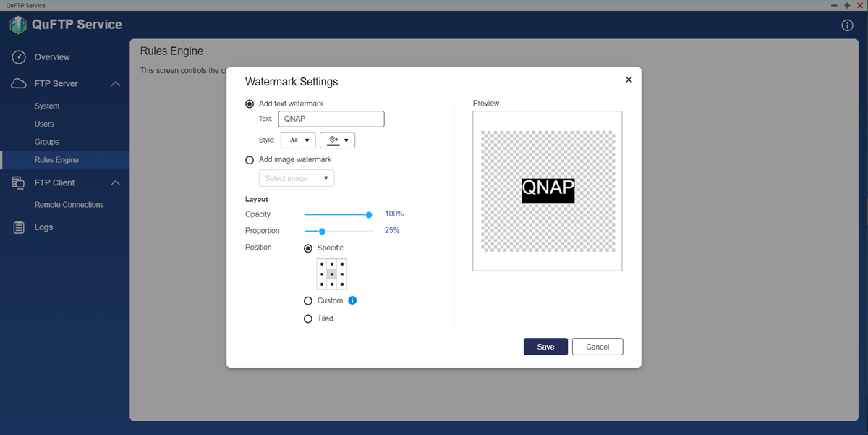Close the Watermark Settings dialog with X

click(x=629, y=80)
